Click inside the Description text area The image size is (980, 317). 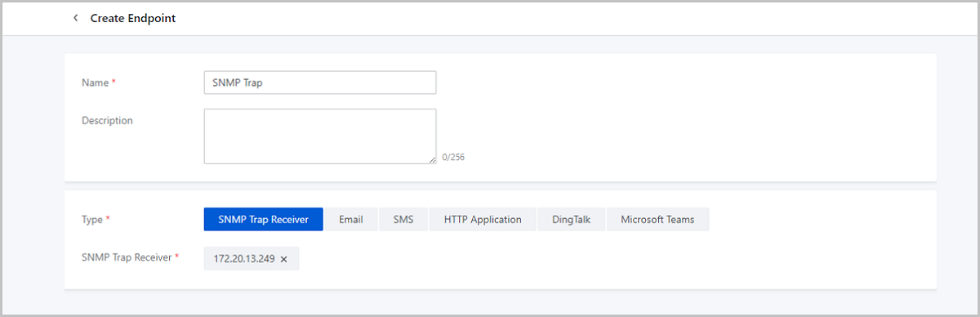[319, 136]
